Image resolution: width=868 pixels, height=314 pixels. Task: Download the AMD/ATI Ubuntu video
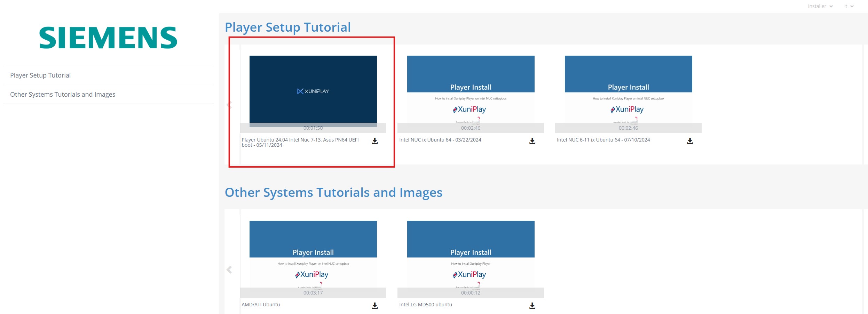pos(374,306)
